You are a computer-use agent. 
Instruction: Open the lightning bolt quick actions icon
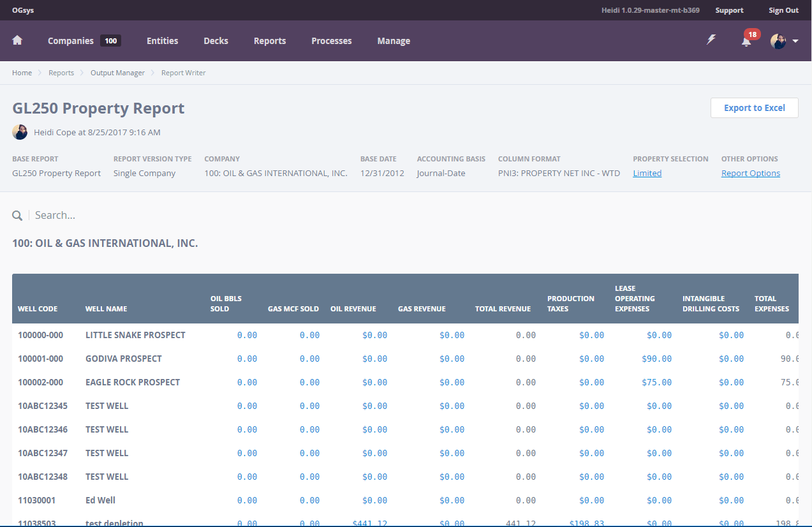pyautogui.click(x=711, y=40)
